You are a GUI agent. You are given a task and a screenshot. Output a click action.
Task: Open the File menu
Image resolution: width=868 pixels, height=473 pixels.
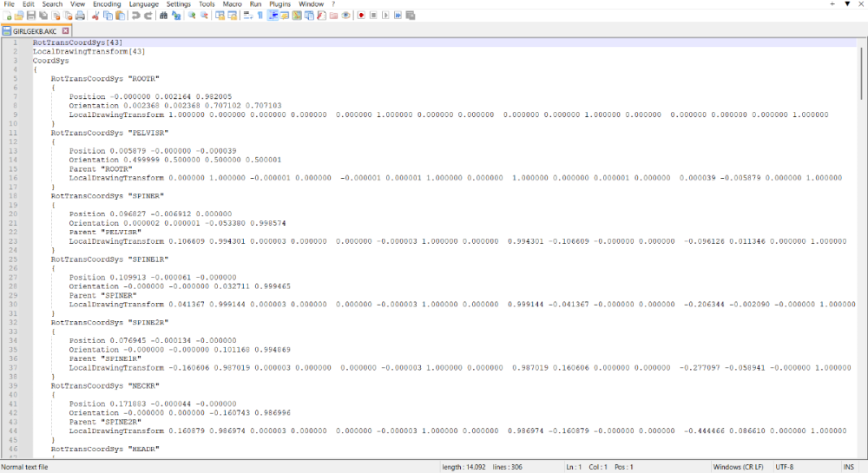click(x=9, y=3)
